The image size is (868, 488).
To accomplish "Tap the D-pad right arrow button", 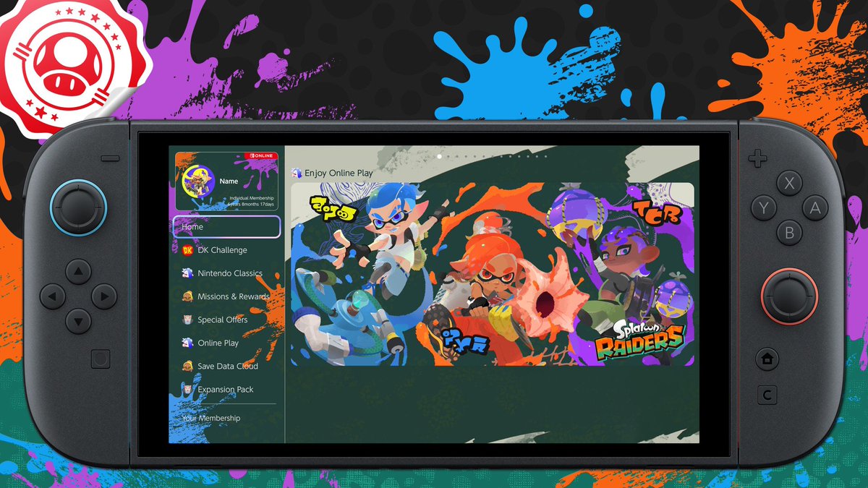I will (103, 296).
